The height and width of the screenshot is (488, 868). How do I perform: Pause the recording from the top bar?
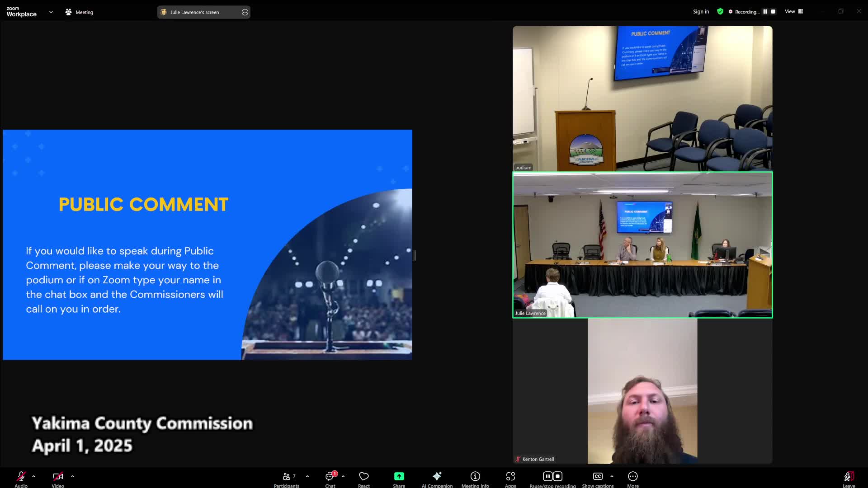point(765,12)
